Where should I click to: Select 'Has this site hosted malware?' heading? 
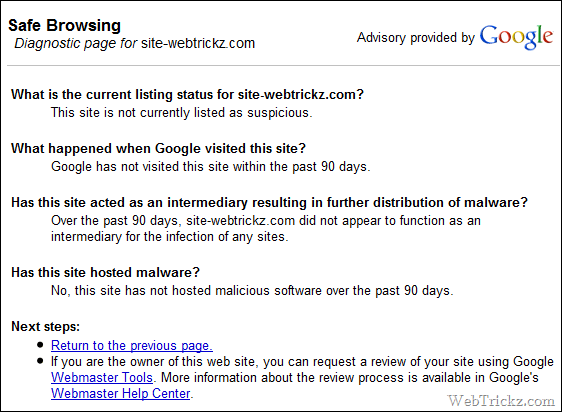coord(105,272)
